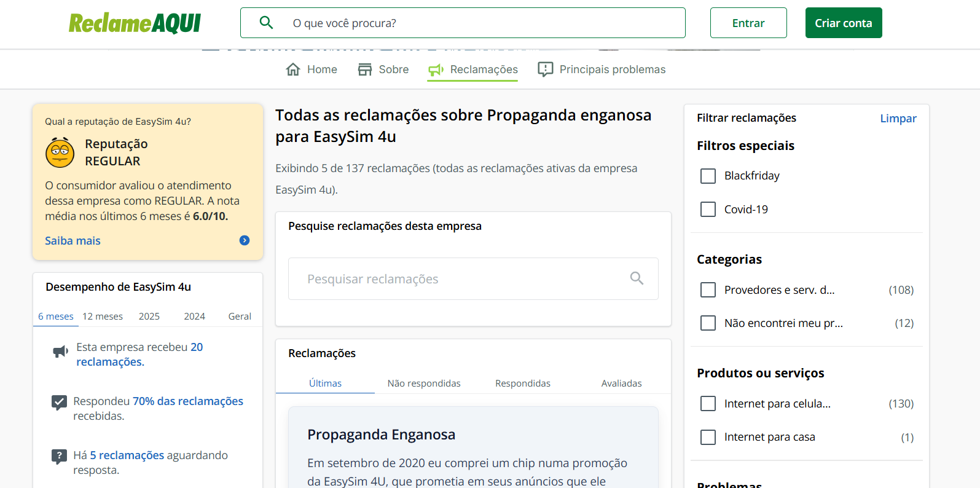Check the Covid-19 filter checkbox
Image resolution: width=980 pixels, height=488 pixels.
point(708,210)
